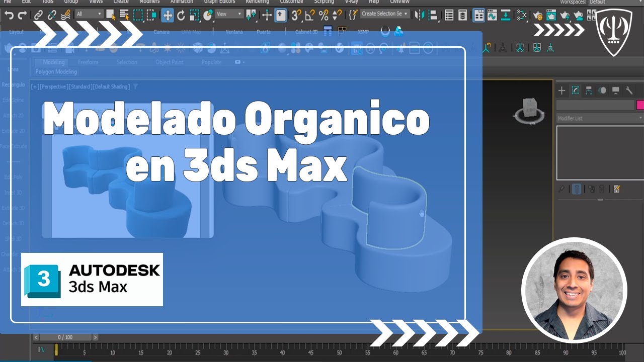Switch to the Motion panel tab
This screenshot has width=644, height=362.
[602, 90]
